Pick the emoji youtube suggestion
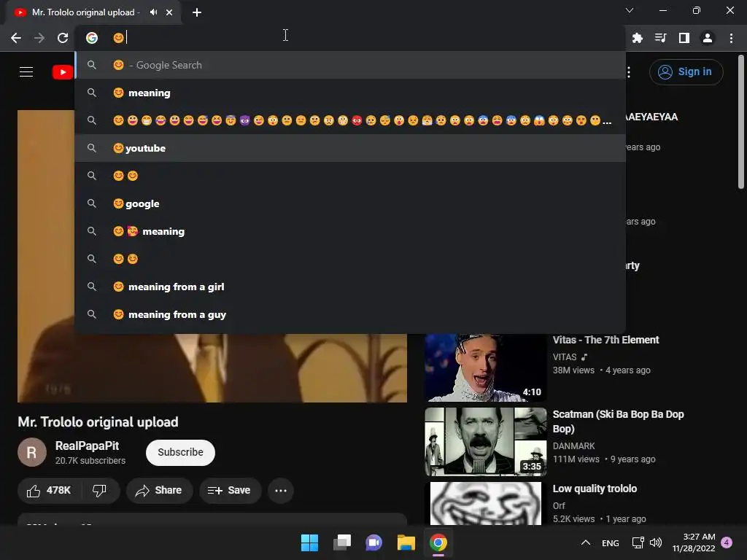The width and height of the screenshot is (747, 560). 350,148
